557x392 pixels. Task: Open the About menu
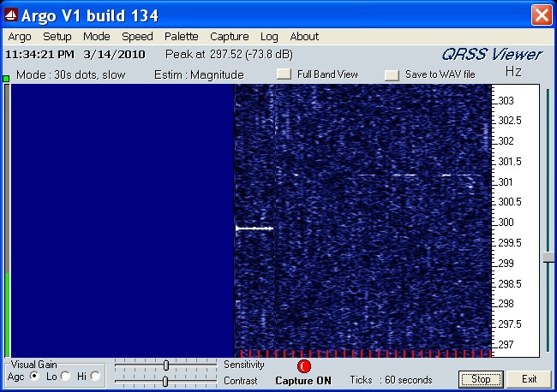pyautogui.click(x=304, y=37)
